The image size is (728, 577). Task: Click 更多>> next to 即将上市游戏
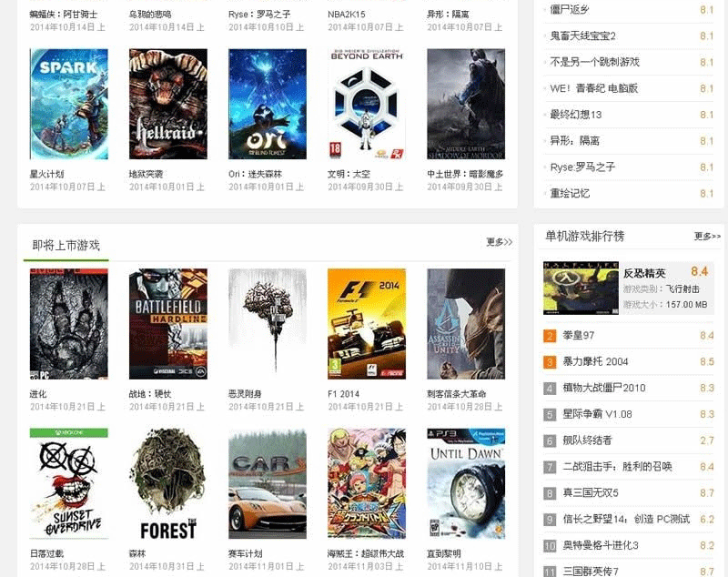[499, 242]
